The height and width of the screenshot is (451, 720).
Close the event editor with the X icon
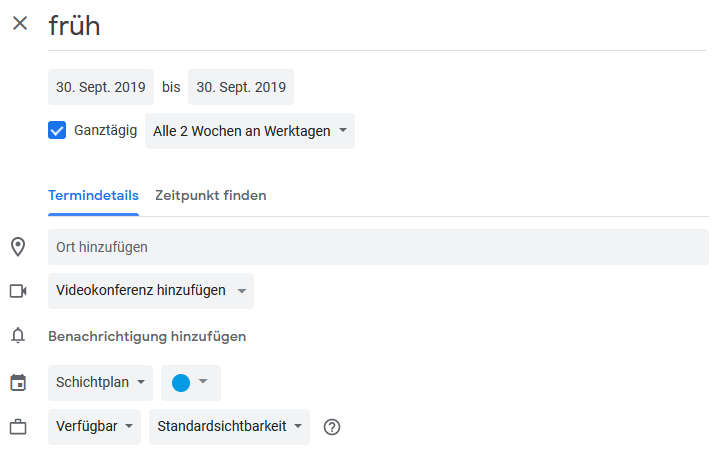click(20, 23)
